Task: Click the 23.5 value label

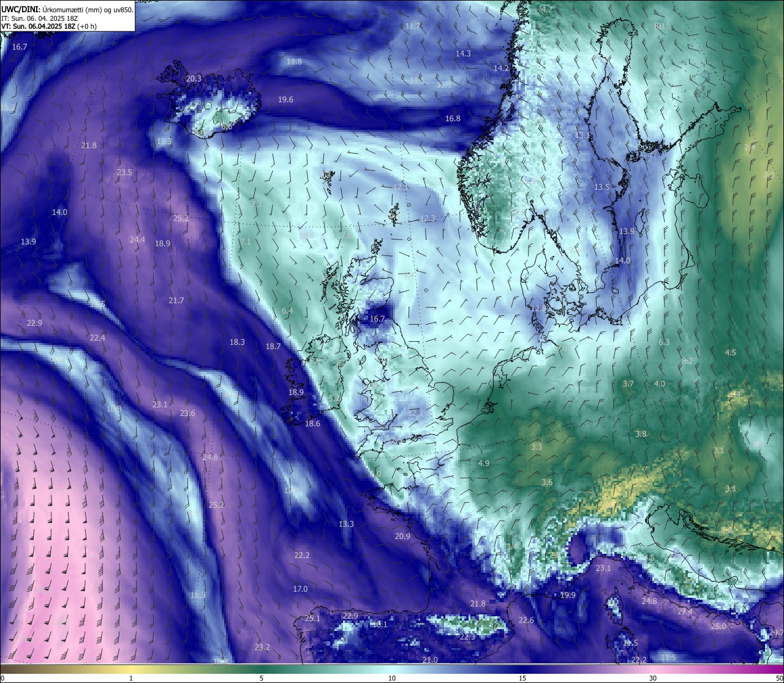Action: [124, 173]
